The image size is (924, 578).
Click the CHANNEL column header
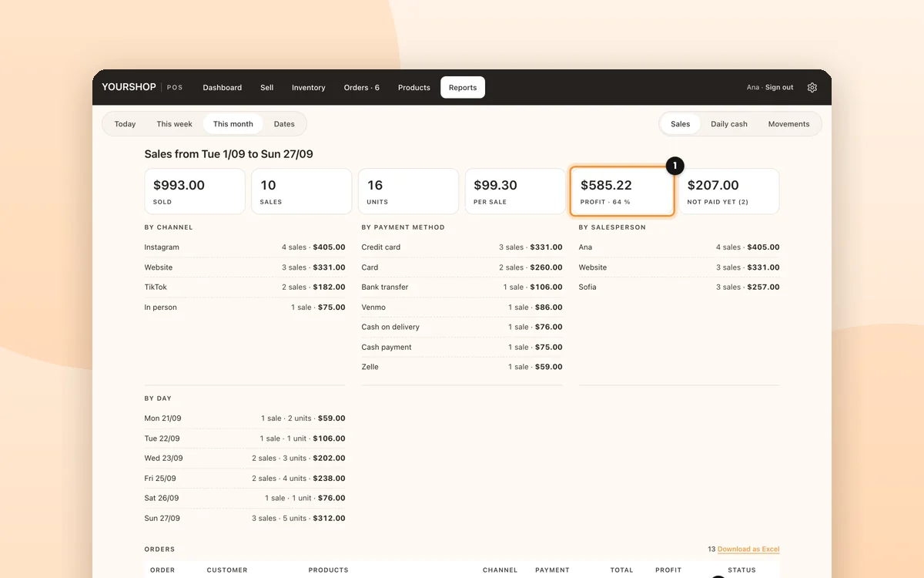point(500,570)
